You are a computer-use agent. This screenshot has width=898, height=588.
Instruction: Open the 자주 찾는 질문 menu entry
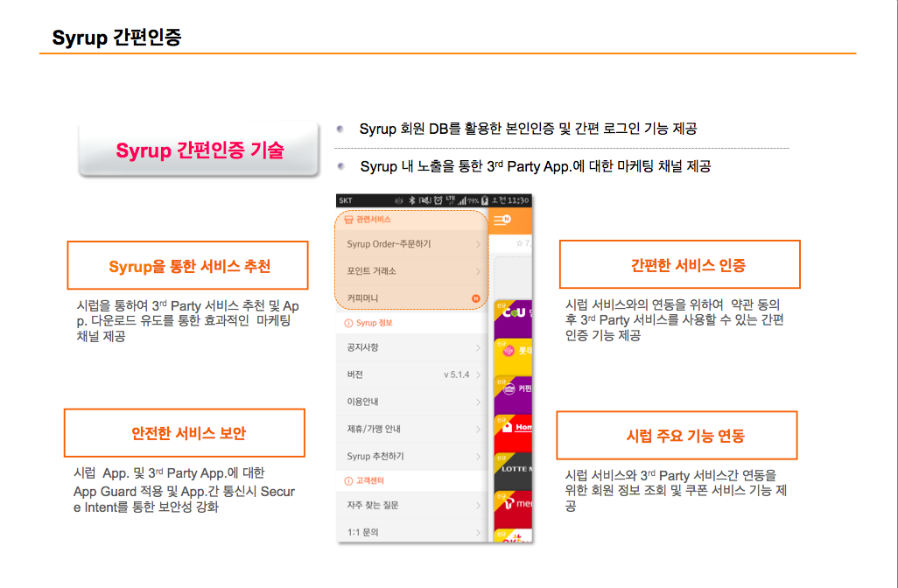point(411,506)
